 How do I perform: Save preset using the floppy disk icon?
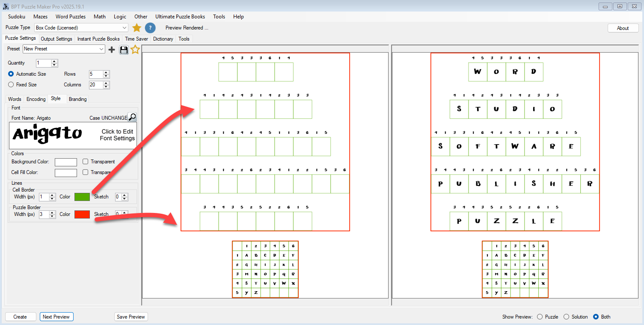[124, 50]
